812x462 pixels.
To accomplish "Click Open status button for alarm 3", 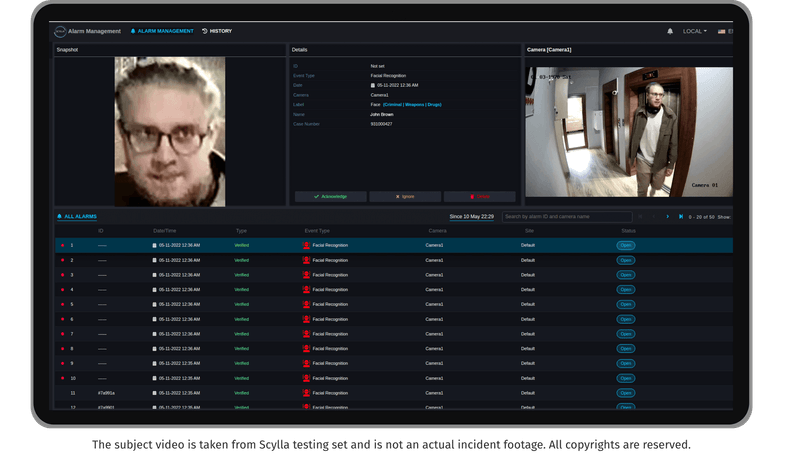I will pos(626,275).
